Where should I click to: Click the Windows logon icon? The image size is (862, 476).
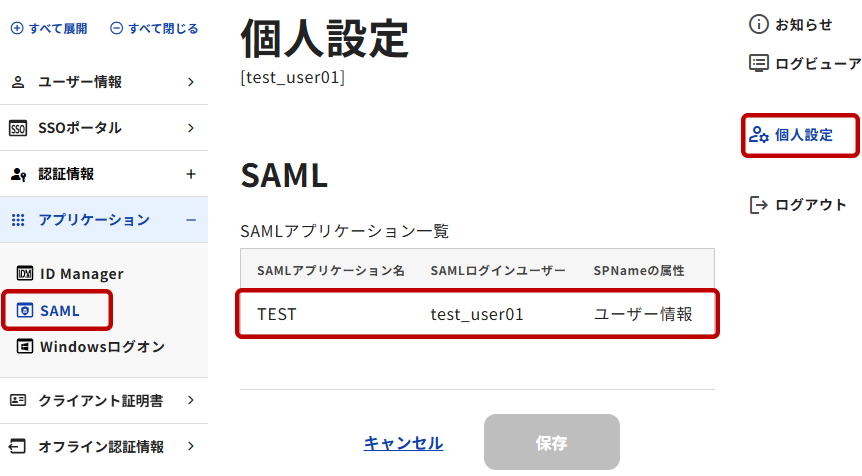pyautogui.click(x=26, y=347)
